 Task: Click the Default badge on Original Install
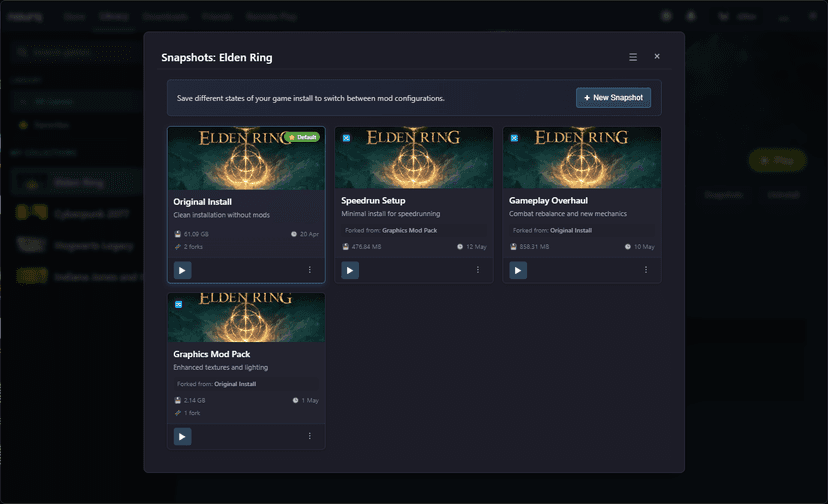coord(303,137)
